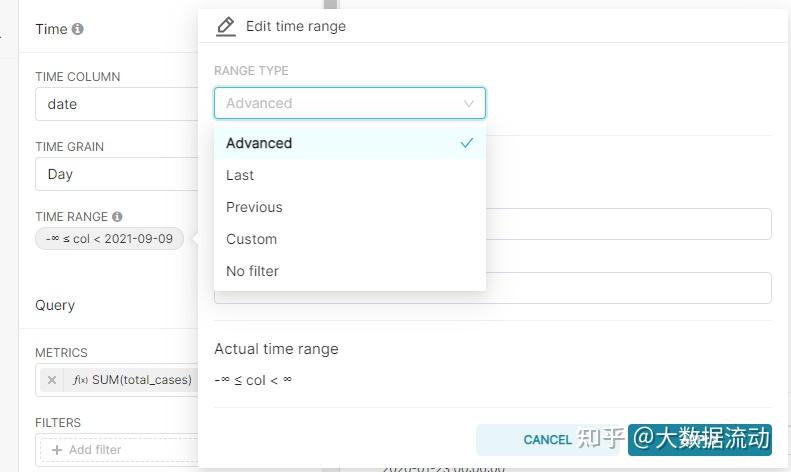This screenshot has width=791, height=472.
Task: Click the checkmark next to Advanced option
Action: tap(466, 143)
